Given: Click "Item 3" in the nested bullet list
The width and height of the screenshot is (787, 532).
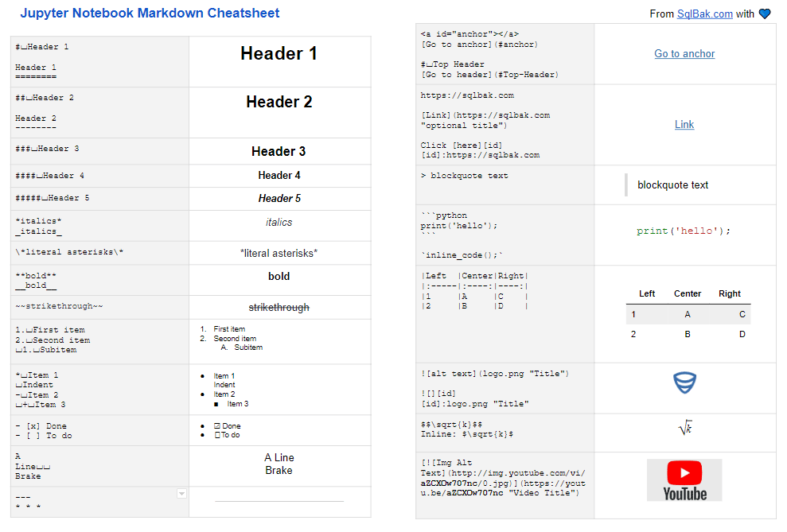Looking at the screenshot, I should [239, 402].
